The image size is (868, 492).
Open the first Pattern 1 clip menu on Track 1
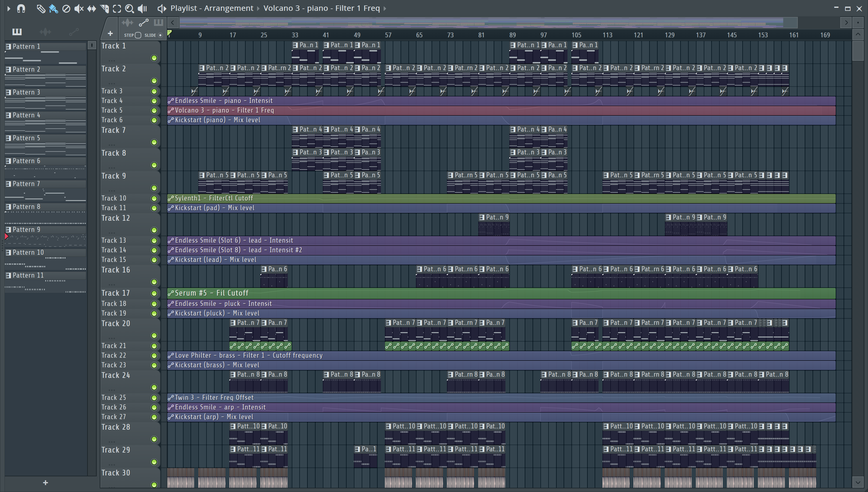(295, 45)
